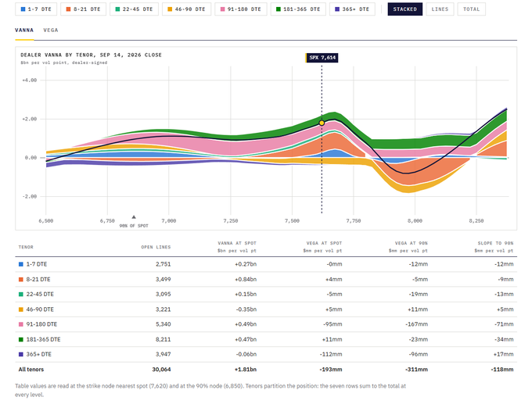This screenshot has width=532, height=404.
Task: Select the 181-365 DTE row label
Action: pos(44,339)
